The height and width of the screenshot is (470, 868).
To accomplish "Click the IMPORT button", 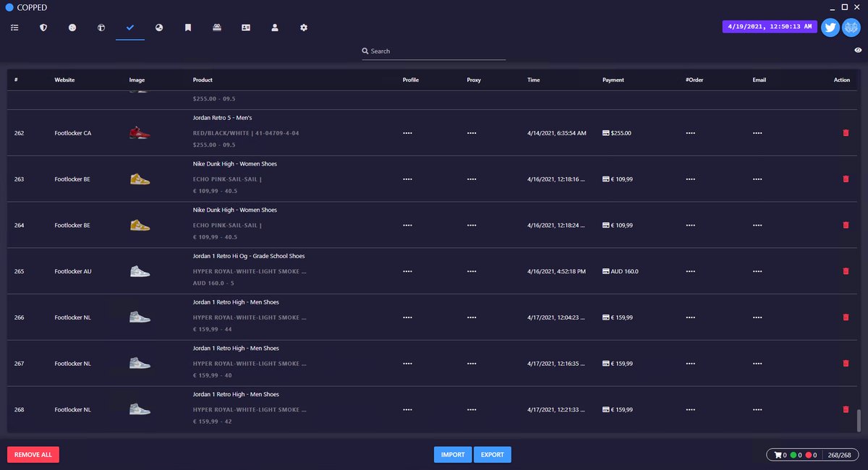I will point(453,455).
